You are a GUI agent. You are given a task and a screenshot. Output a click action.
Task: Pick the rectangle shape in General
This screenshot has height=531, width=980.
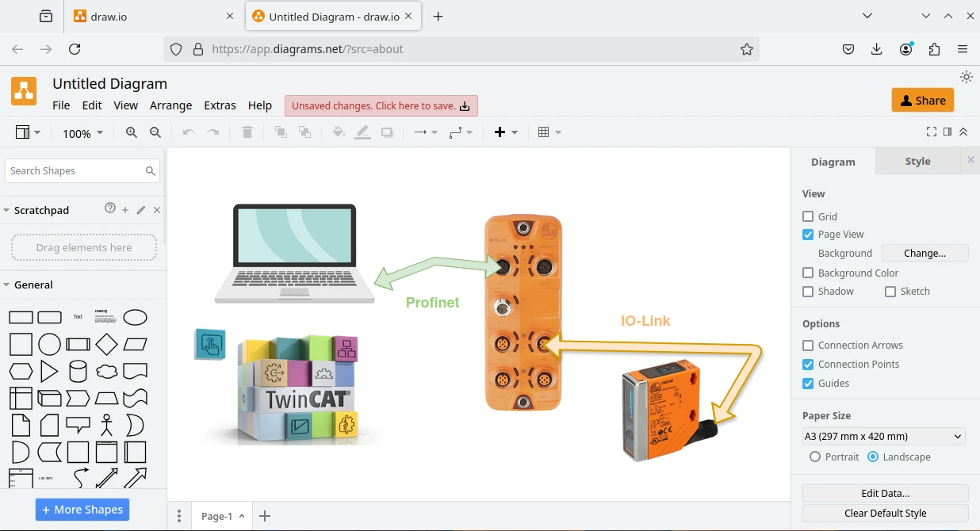point(21,318)
